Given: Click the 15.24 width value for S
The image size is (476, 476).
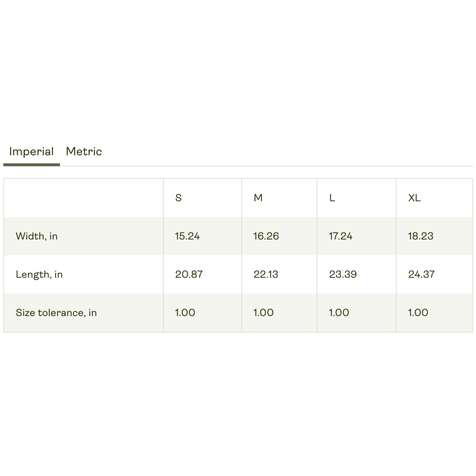Looking at the screenshot, I should tap(187, 236).
